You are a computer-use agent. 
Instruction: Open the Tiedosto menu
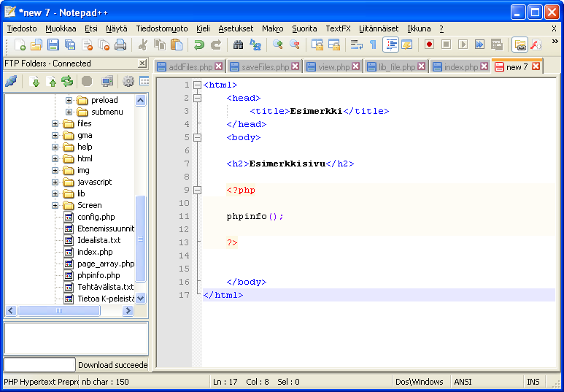click(x=22, y=28)
